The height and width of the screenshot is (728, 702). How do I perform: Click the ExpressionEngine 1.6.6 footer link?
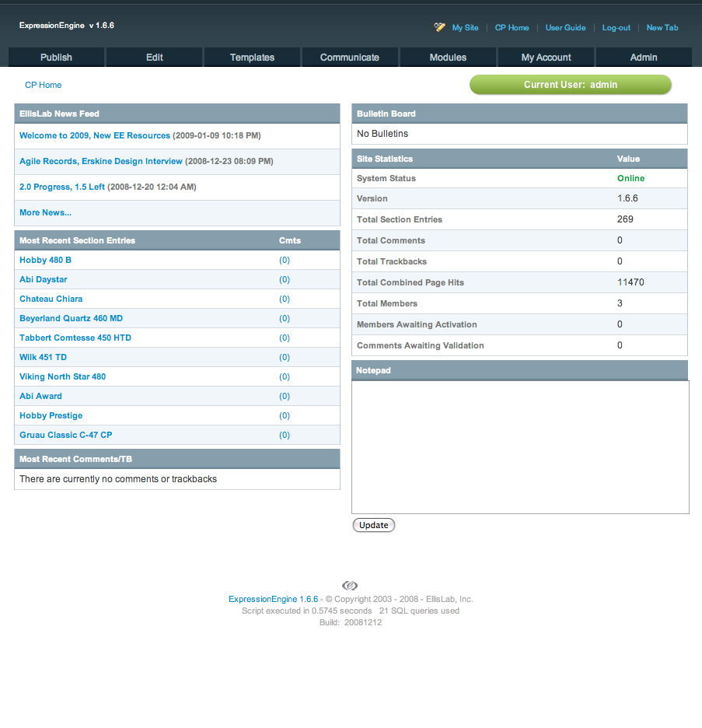pos(274,599)
